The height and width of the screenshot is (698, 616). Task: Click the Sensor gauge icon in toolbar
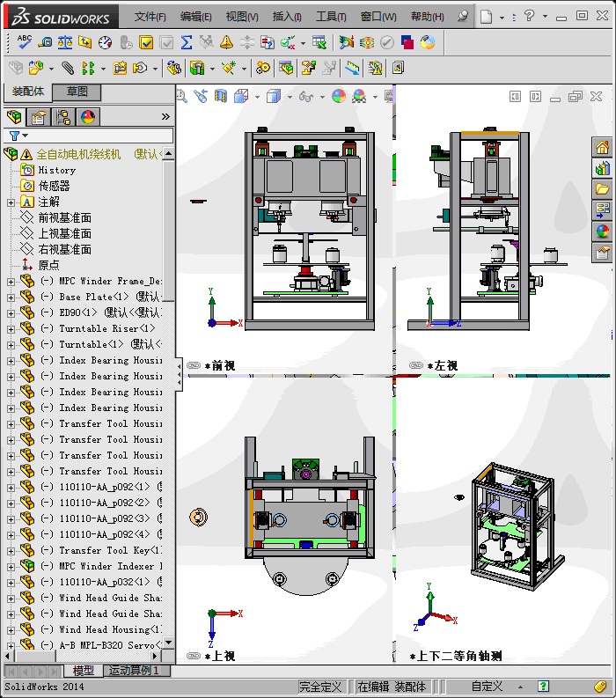point(105,43)
